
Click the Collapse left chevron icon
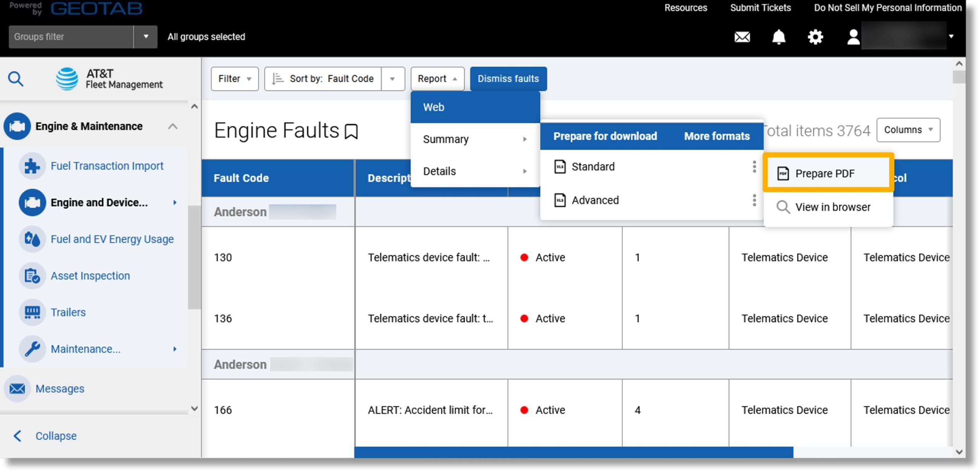17,436
